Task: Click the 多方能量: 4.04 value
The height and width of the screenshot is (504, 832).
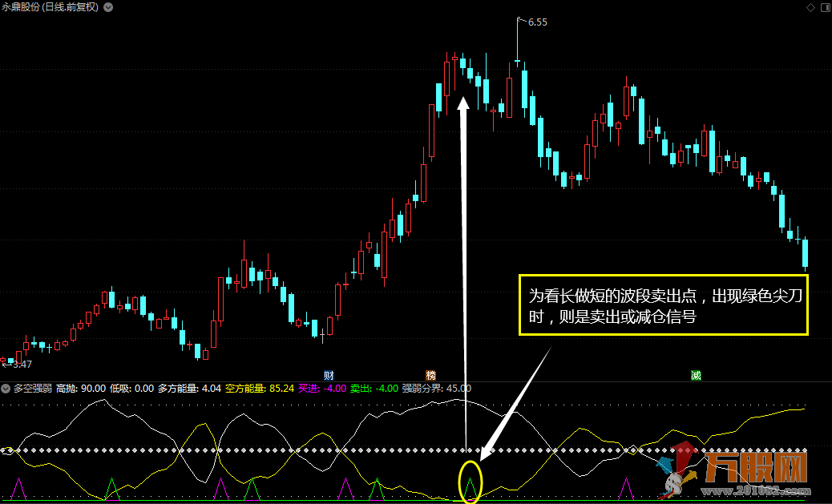Action: click(x=189, y=389)
